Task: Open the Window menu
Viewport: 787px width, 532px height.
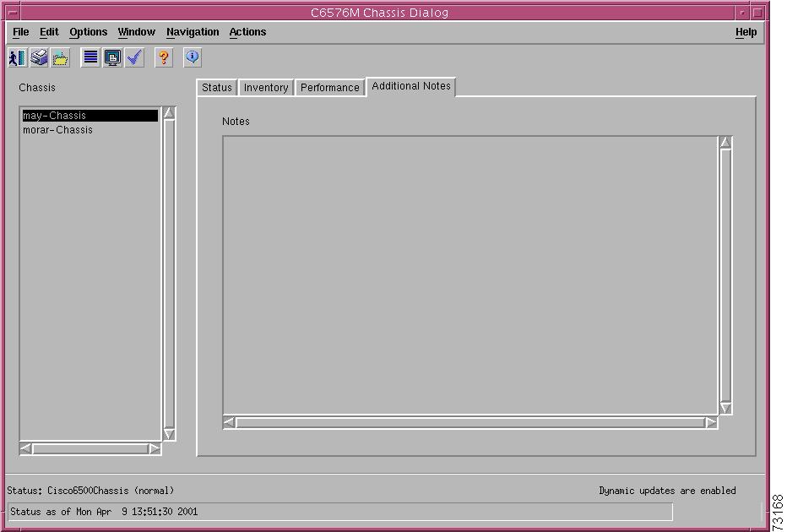Action: pos(137,32)
